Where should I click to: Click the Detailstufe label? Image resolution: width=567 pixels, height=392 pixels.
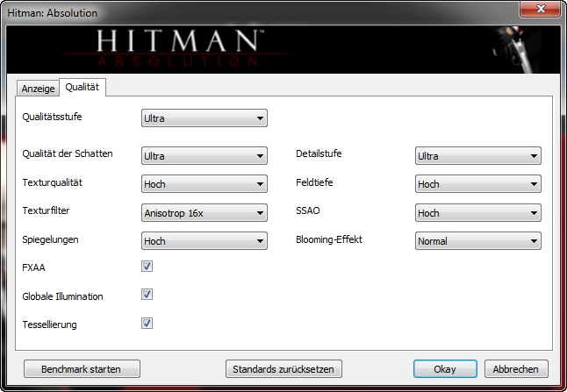(319, 153)
